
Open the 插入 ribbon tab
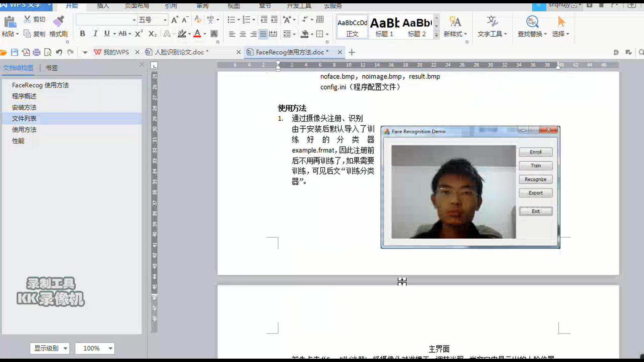[103, 5]
